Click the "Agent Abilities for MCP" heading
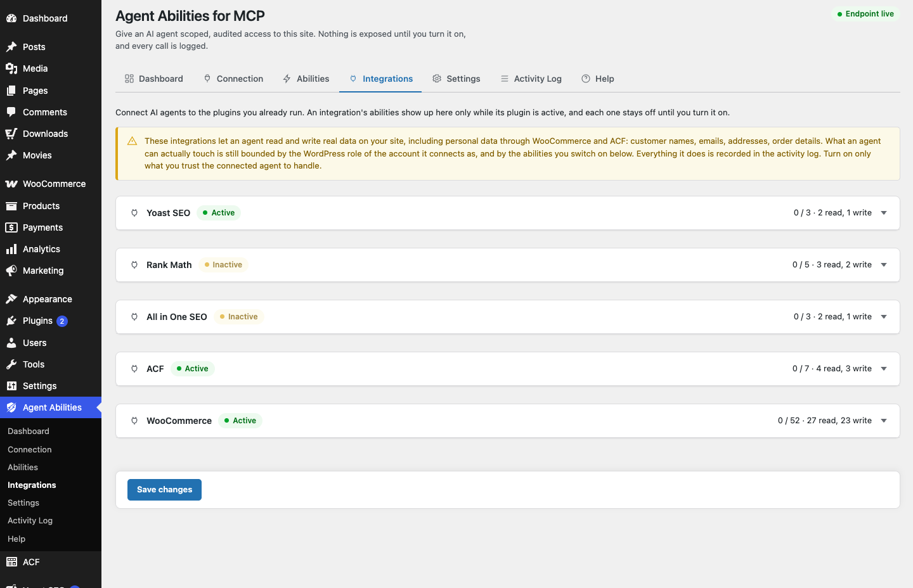Image resolution: width=913 pixels, height=588 pixels. (190, 16)
